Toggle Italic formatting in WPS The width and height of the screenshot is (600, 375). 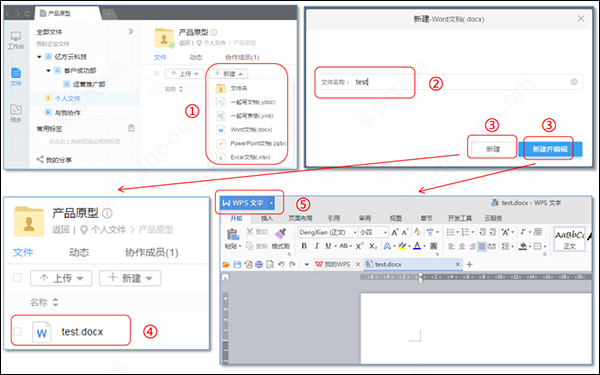tap(316, 246)
